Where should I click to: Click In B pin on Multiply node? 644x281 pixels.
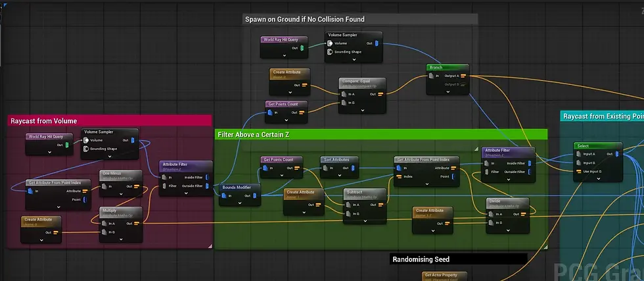[x=104, y=232]
